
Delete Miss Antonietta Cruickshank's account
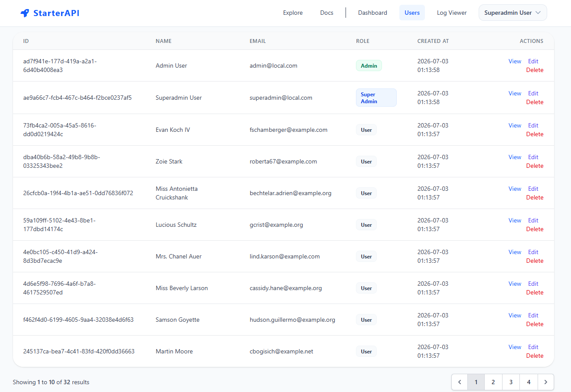(x=535, y=197)
